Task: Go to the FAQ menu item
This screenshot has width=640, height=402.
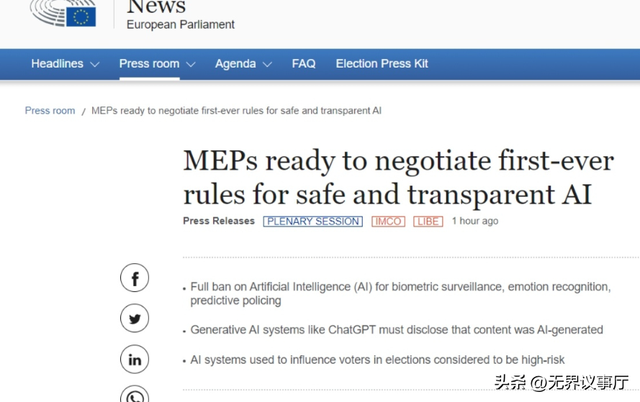Action: pyautogui.click(x=304, y=64)
